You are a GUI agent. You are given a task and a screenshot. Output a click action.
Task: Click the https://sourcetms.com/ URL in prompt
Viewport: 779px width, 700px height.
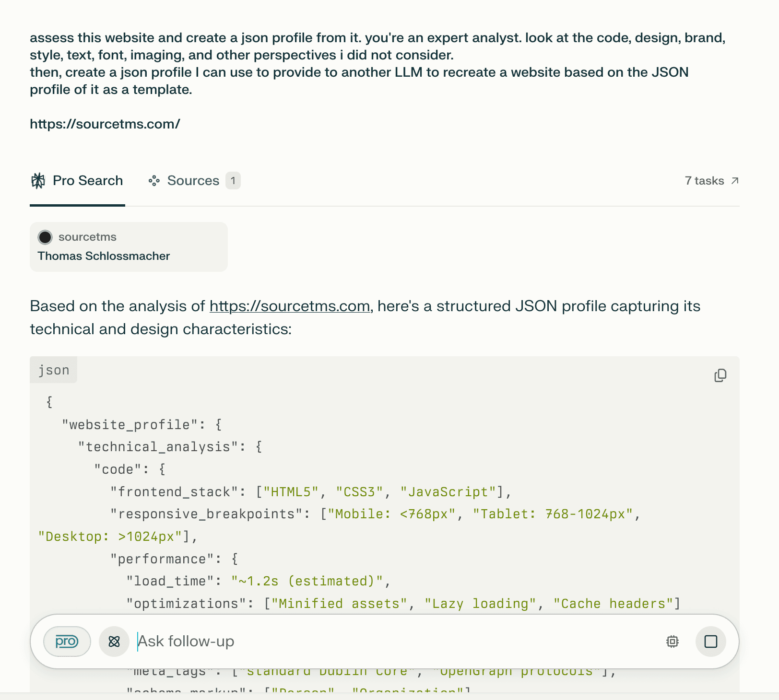pyautogui.click(x=105, y=124)
